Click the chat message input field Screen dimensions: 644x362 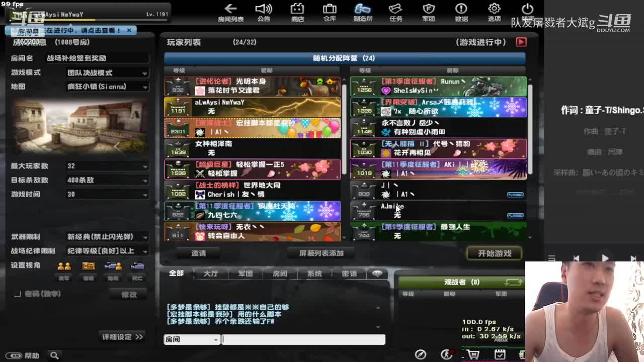[x=303, y=339]
